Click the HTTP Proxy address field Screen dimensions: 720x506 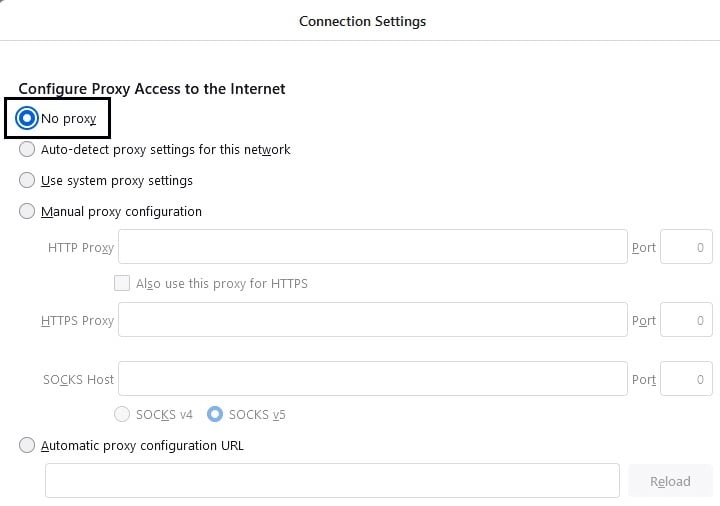pyautogui.click(x=372, y=247)
